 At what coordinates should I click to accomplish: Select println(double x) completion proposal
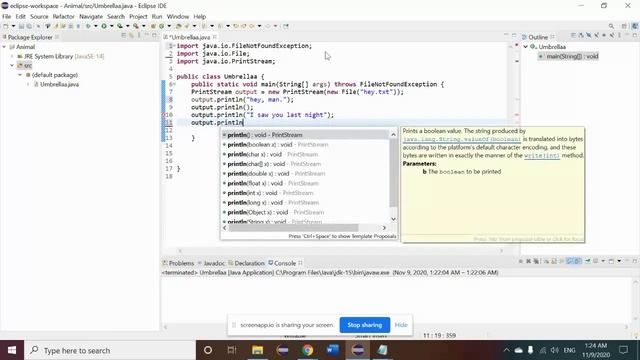(305, 173)
